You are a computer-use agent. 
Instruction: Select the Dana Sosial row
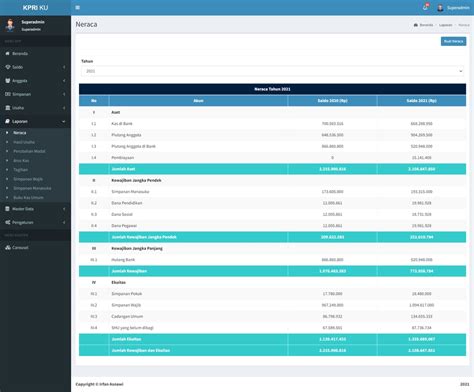click(x=272, y=214)
